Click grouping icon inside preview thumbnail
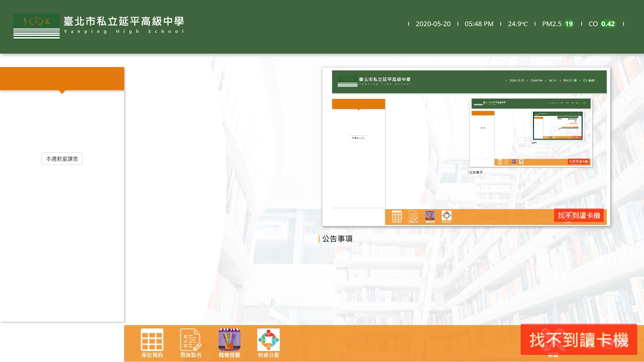 (446, 216)
